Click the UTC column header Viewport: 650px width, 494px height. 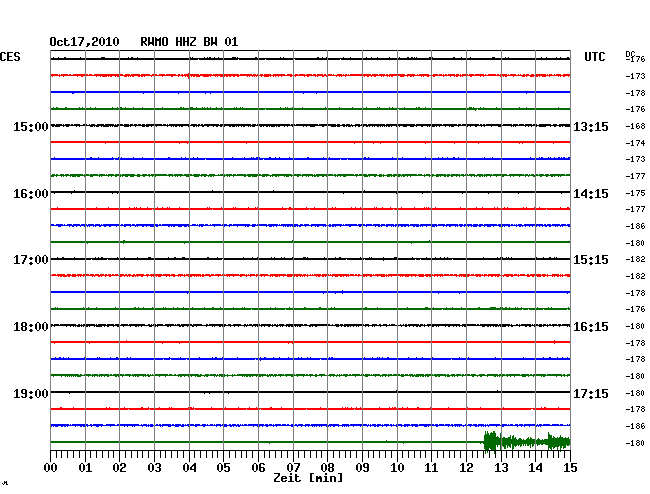(594, 57)
